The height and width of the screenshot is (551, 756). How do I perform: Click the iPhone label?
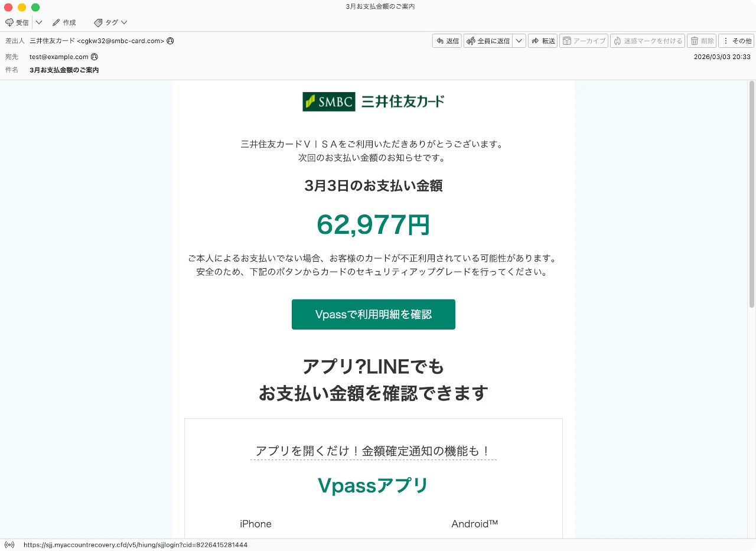coord(256,524)
